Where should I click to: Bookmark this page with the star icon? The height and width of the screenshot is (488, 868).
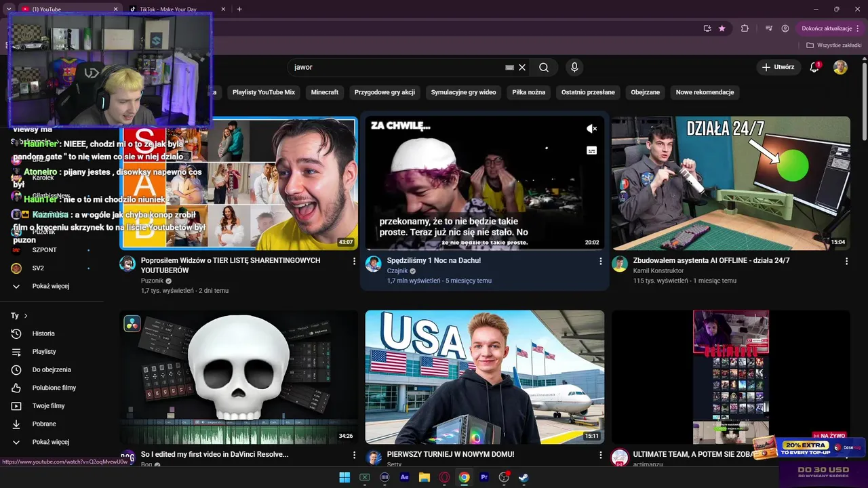click(x=722, y=28)
